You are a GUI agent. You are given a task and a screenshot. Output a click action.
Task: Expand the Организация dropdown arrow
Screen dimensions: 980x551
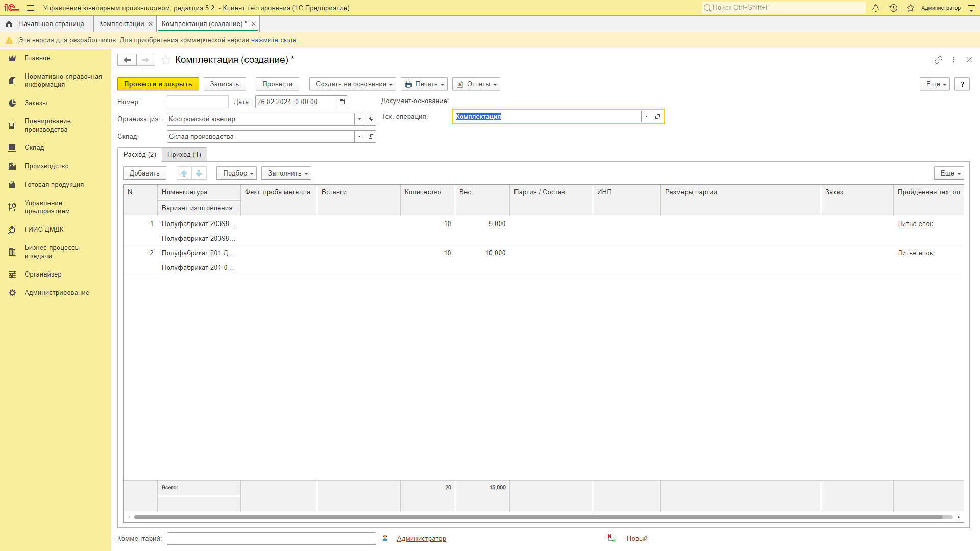click(x=360, y=119)
